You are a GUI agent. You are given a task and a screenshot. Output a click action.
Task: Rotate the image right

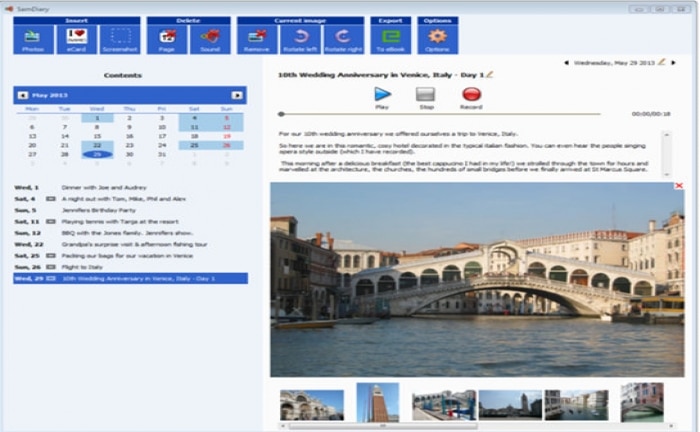coord(343,38)
